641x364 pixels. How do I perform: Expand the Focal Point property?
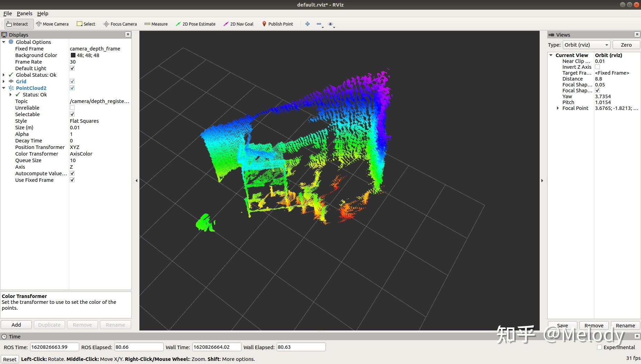click(x=558, y=108)
